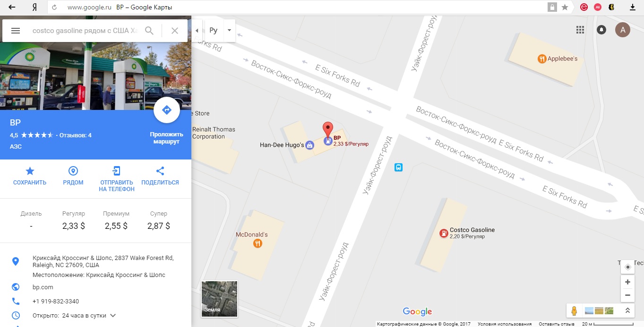644x327 pixels.
Task: Save BP place with star icon
Action: tap(30, 171)
